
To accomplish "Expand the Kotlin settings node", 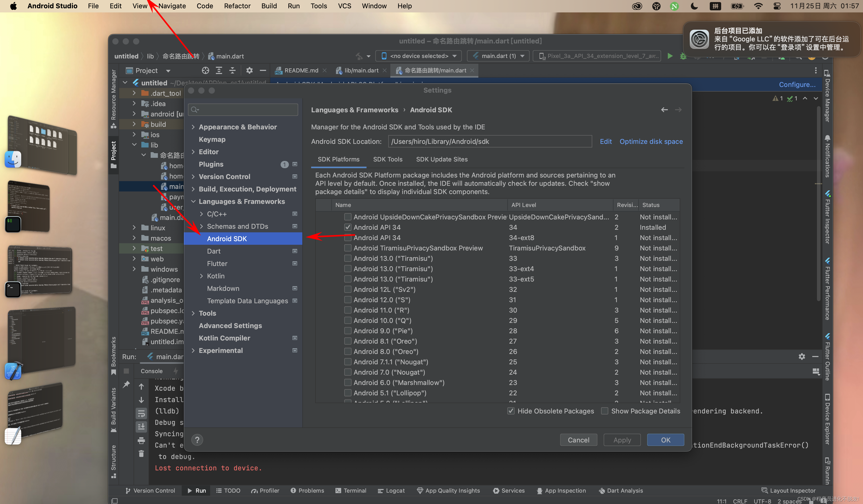I will (202, 276).
